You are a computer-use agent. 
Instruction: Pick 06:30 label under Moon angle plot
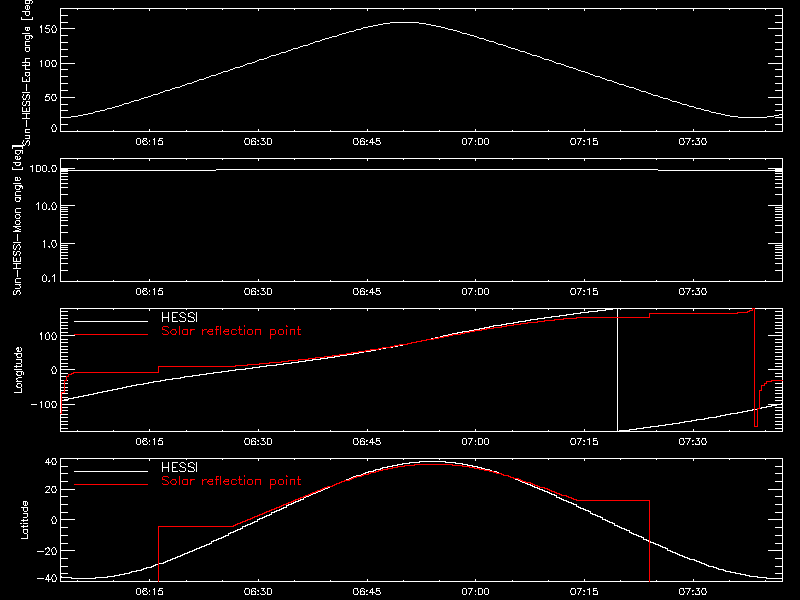pos(258,292)
